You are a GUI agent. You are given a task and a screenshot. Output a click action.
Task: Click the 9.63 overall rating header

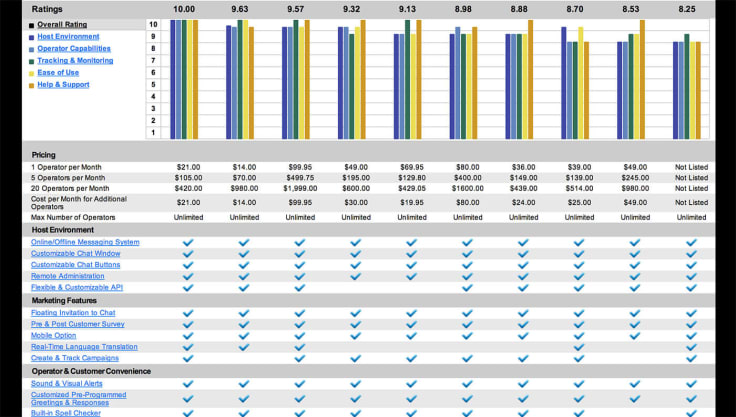click(240, 9)
